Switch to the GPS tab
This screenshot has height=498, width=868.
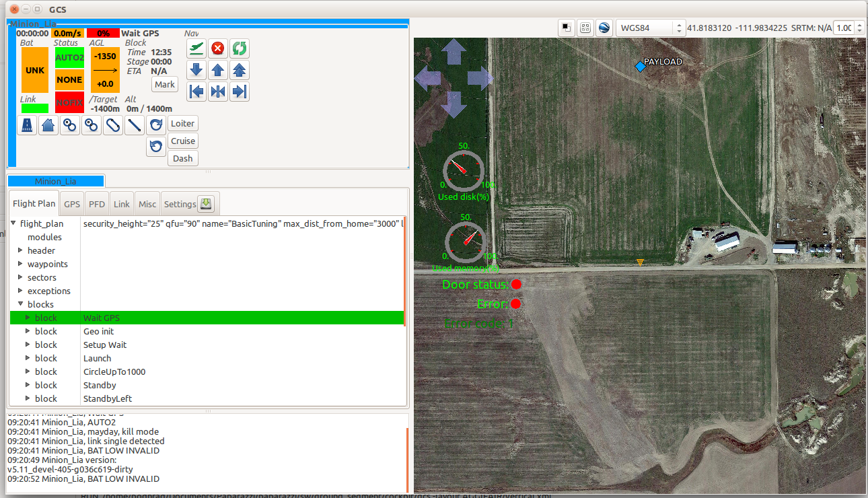point(72,204)
